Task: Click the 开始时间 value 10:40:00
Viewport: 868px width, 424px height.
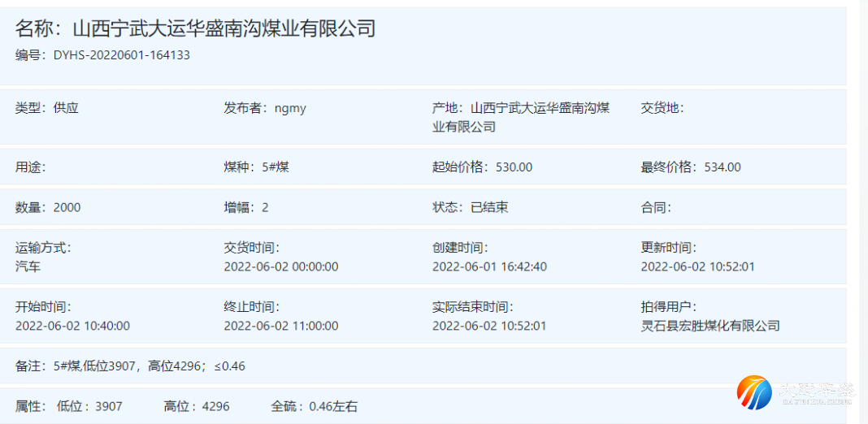Action: coord(72,326)
